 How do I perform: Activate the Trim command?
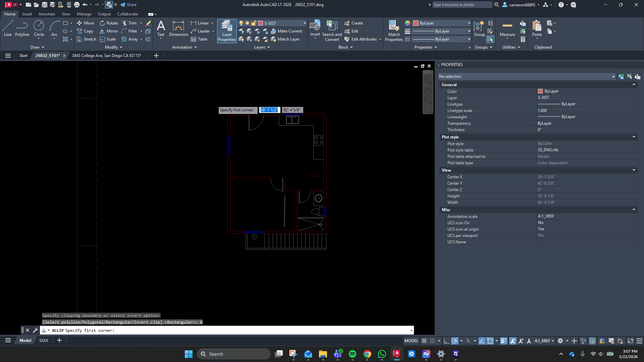tap(129, 23)
